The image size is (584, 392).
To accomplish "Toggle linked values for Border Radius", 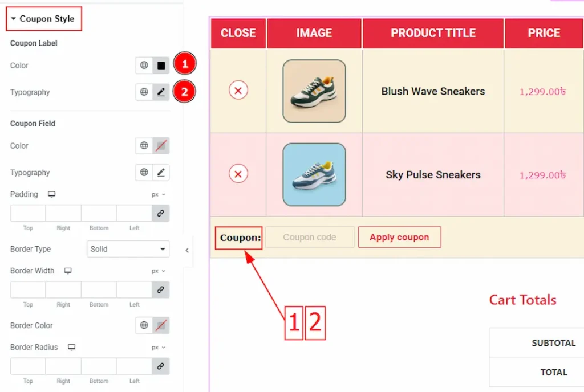I will tap(161, 366).
